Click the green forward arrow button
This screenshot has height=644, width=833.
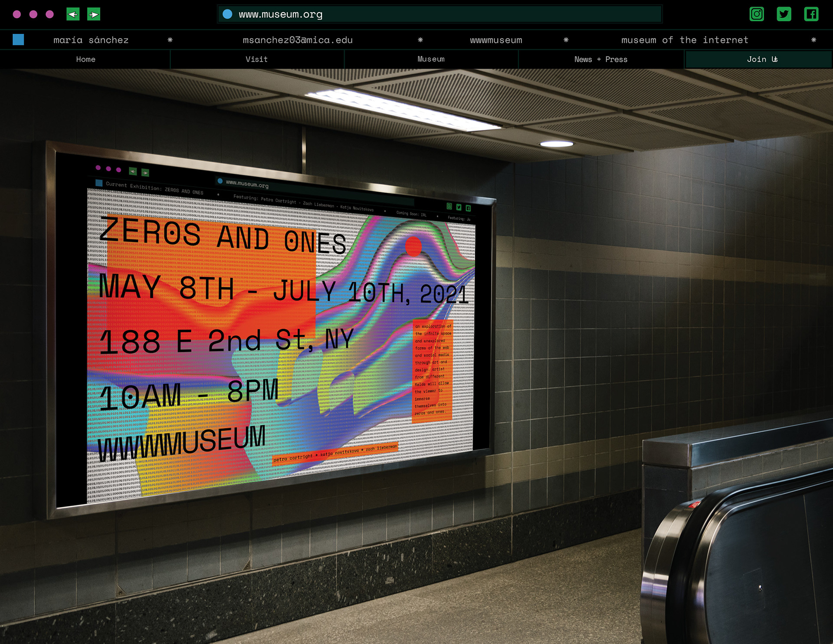(x=94, y=14)
